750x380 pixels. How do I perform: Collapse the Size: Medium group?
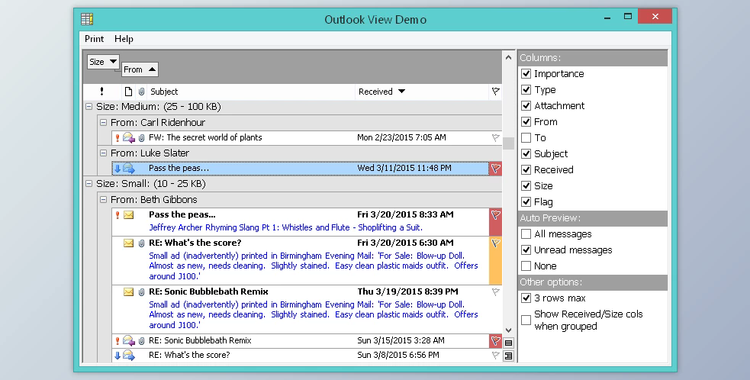click(x=88, y=107)
